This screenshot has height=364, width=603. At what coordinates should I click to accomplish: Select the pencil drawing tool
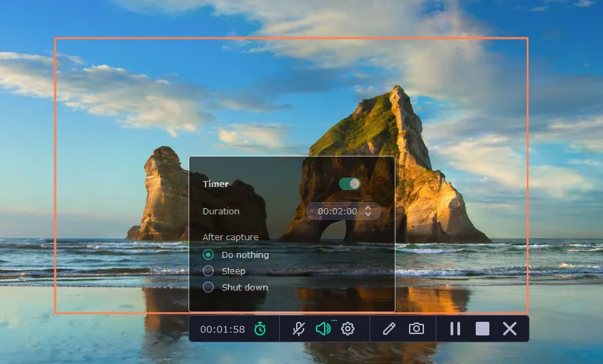[x=389, y=329]
